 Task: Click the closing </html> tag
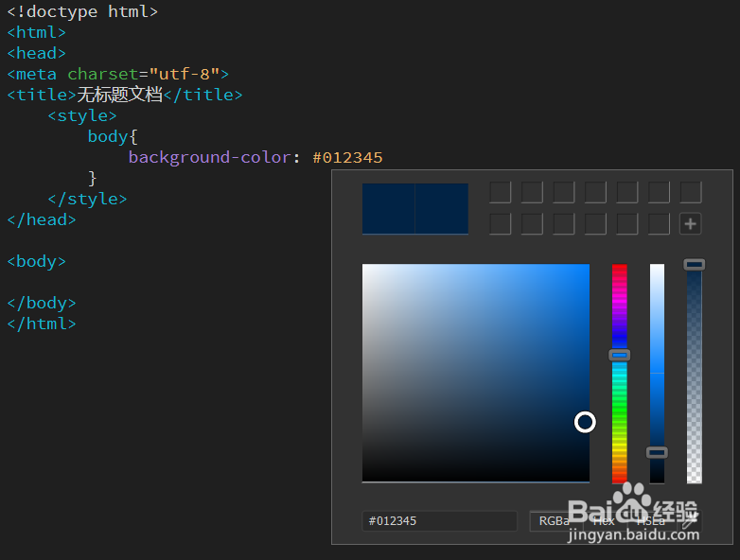42,324
